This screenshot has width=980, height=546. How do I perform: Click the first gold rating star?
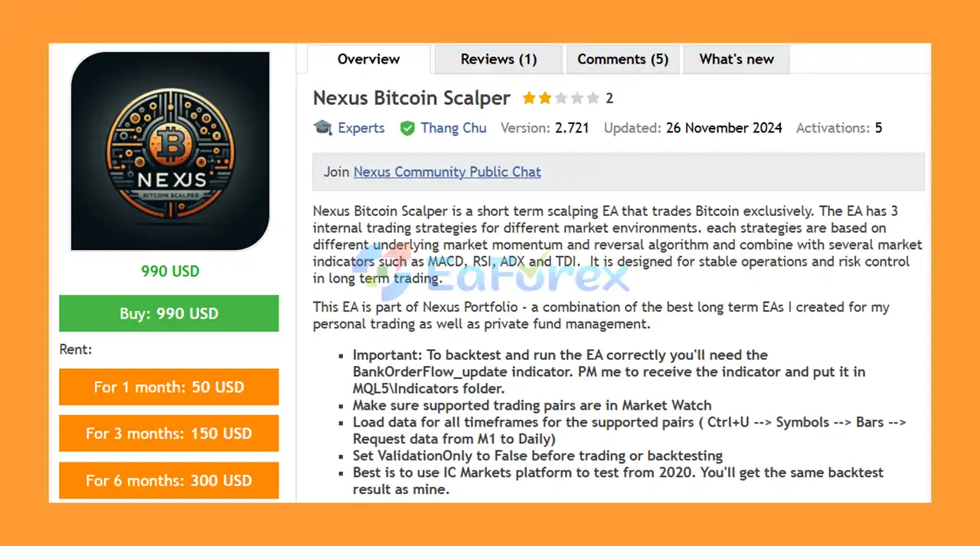click(x=529, y=98)
